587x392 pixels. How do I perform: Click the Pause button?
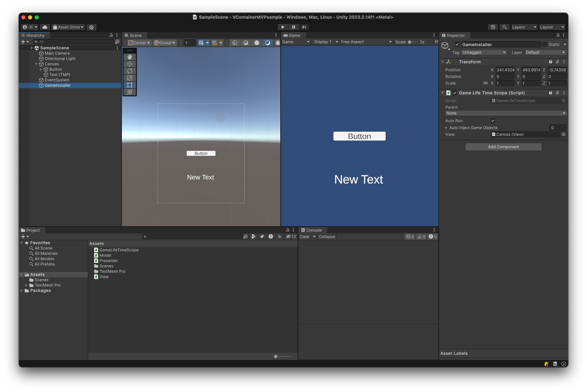tap(293, 27)
